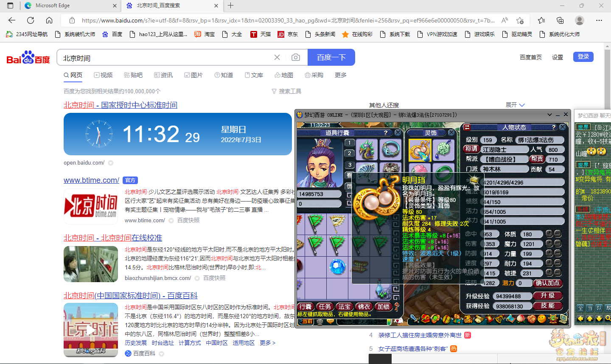Click the golden key lock icon in inventory
The height and width of the screenshot is (364, 611).
pyautogui.click(x=397, y=307)
